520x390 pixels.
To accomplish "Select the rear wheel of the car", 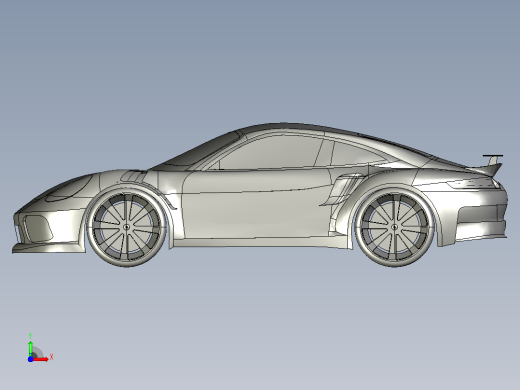I will (x=394, y=227).
